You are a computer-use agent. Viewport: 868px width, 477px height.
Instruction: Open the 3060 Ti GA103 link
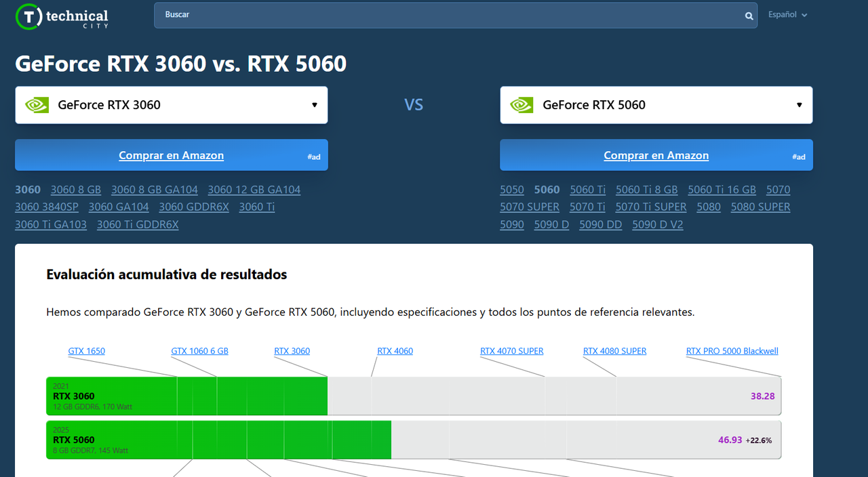[x=51, y=224]
